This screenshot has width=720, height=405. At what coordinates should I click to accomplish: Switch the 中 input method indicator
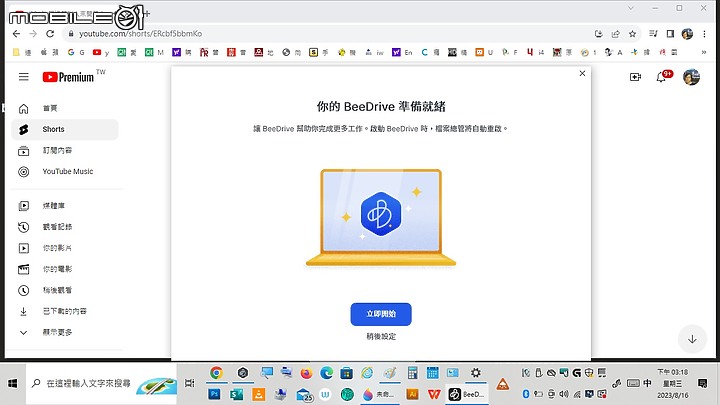click(647, 383)
